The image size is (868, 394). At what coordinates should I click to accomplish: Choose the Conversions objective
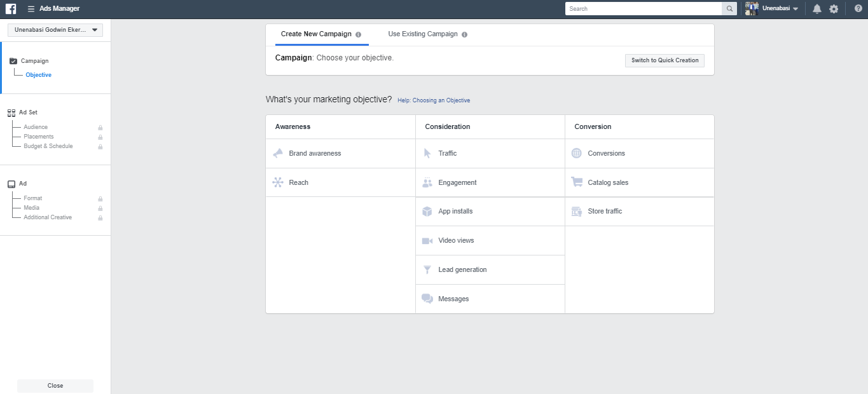(606, 153)
